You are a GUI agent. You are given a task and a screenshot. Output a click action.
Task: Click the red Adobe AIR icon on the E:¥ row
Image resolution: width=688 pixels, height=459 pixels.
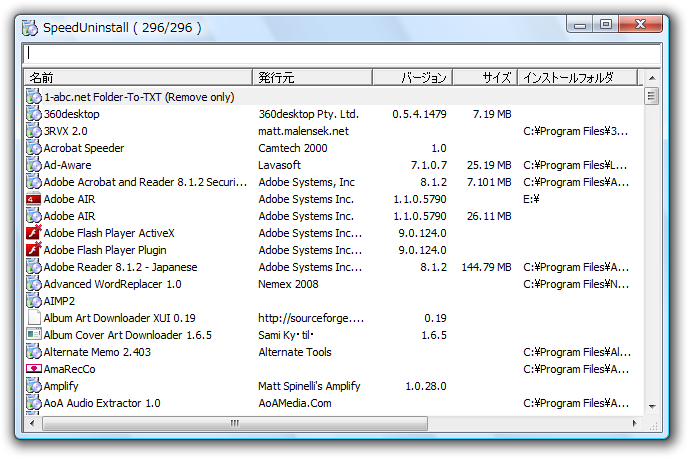pos(34,199)
